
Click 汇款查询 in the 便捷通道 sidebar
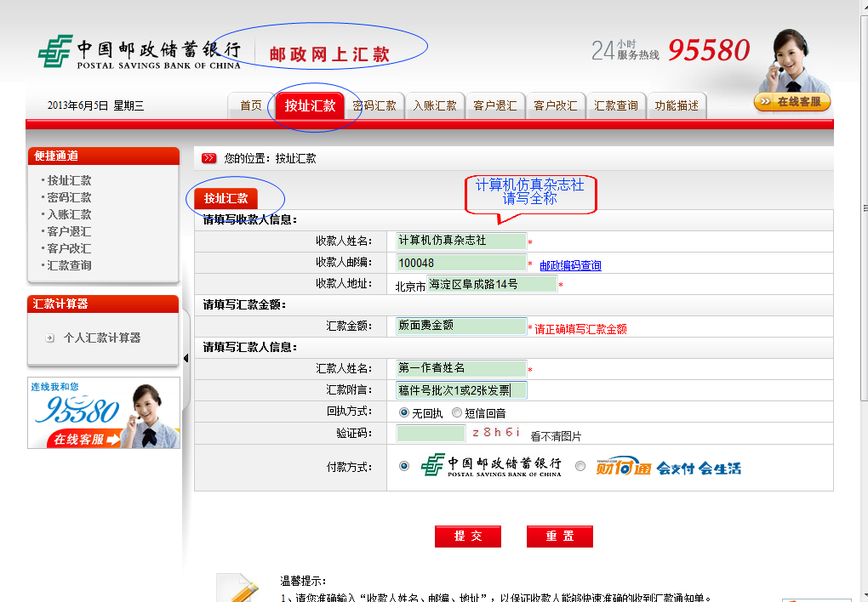[x=69, y=265]
